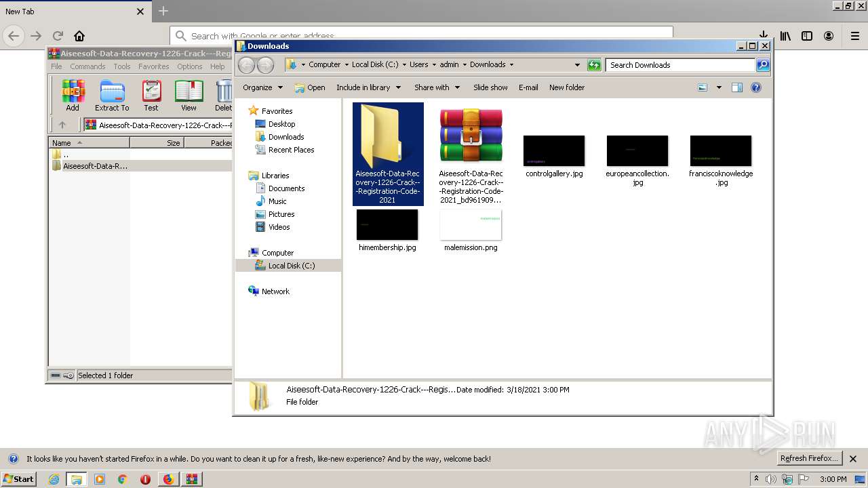Show hidden system tray icons
The width and height of the screenshot is (868, 488).
pos(756,479)
